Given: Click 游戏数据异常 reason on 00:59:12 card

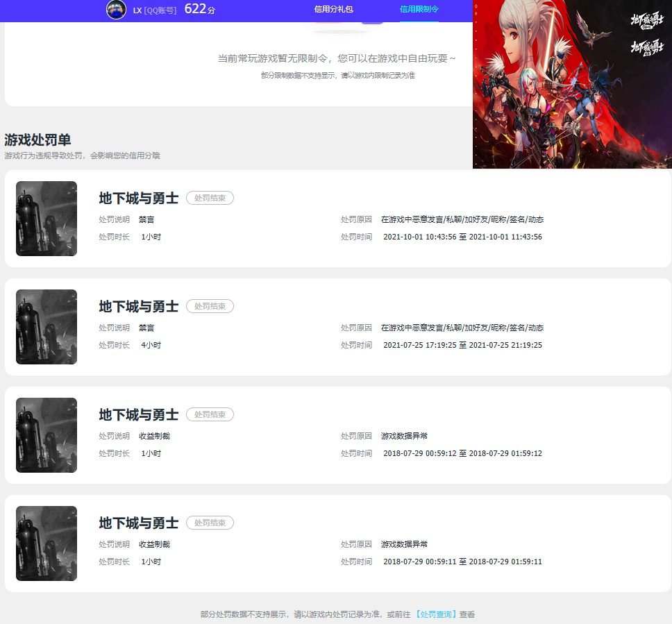Looking at the screenshot, I should click(404, 436).
